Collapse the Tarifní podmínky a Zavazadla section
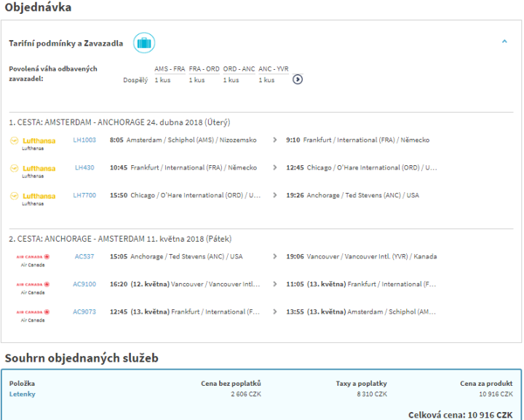 (x=504, y=42)
